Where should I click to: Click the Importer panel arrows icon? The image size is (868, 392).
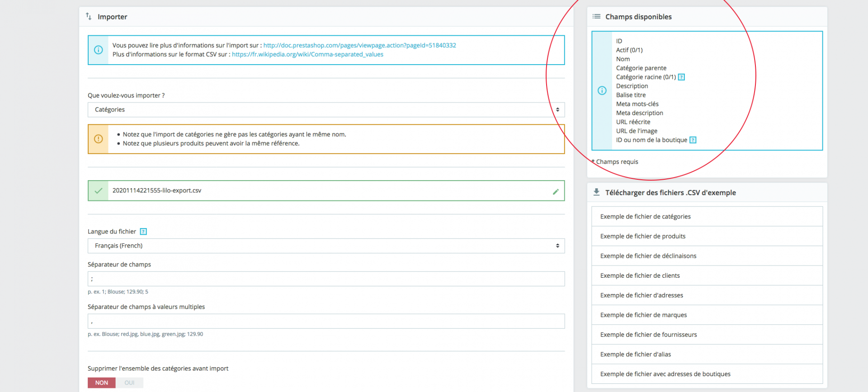click(x=89, y=16)
